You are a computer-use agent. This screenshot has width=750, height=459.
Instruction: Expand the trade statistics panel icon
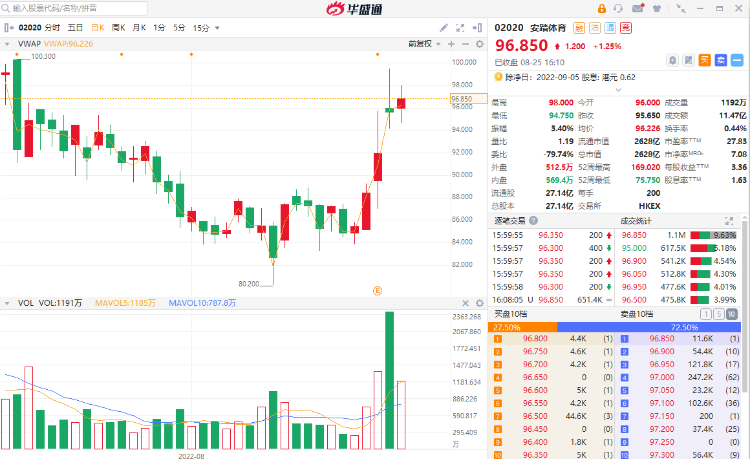coord(729,220)
